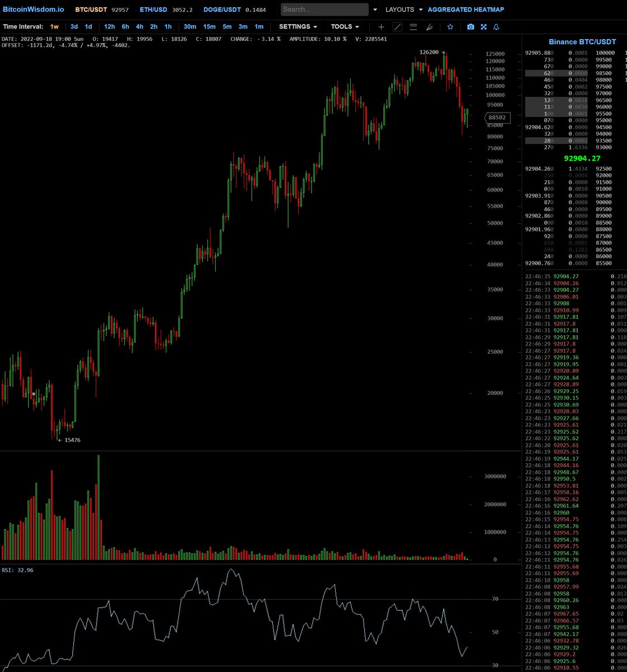The width and height of the screenshot is (627, 672).
Task: Open the TOOLS dropdown menu
Action: tap(345, 26)
